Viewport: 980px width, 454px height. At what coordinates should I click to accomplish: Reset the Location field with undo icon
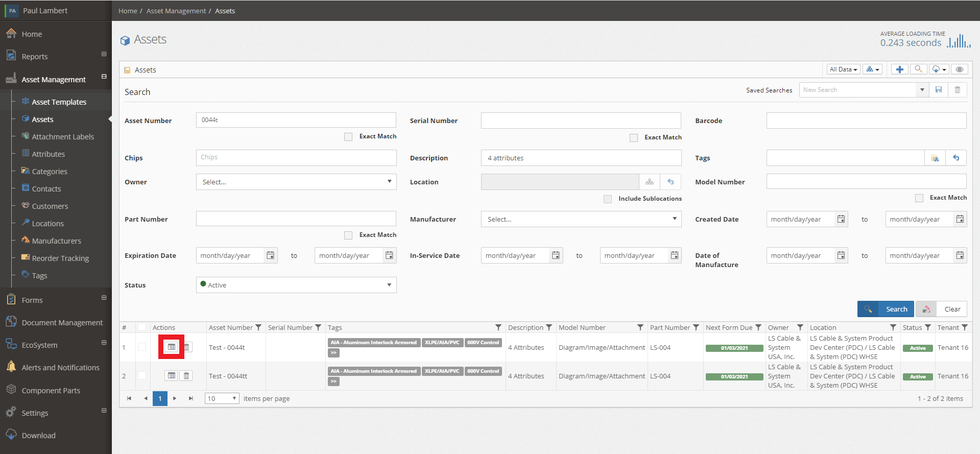click(x=671, y=182)
